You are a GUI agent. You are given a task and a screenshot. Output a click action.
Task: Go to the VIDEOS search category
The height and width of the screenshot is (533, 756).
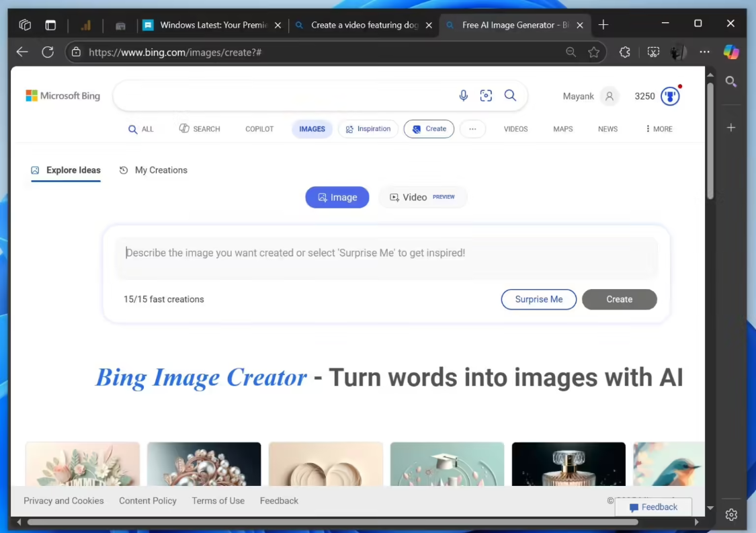click(x=515, y=128)
